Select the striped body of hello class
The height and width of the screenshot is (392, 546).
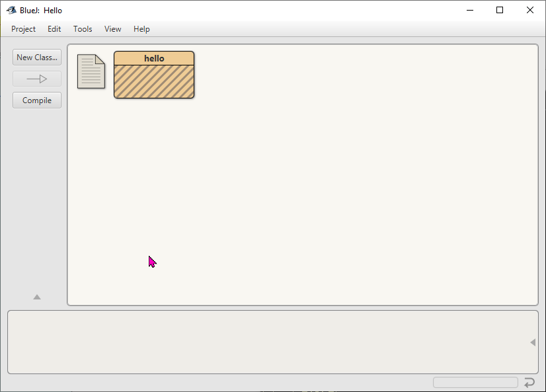click(154, 82)
